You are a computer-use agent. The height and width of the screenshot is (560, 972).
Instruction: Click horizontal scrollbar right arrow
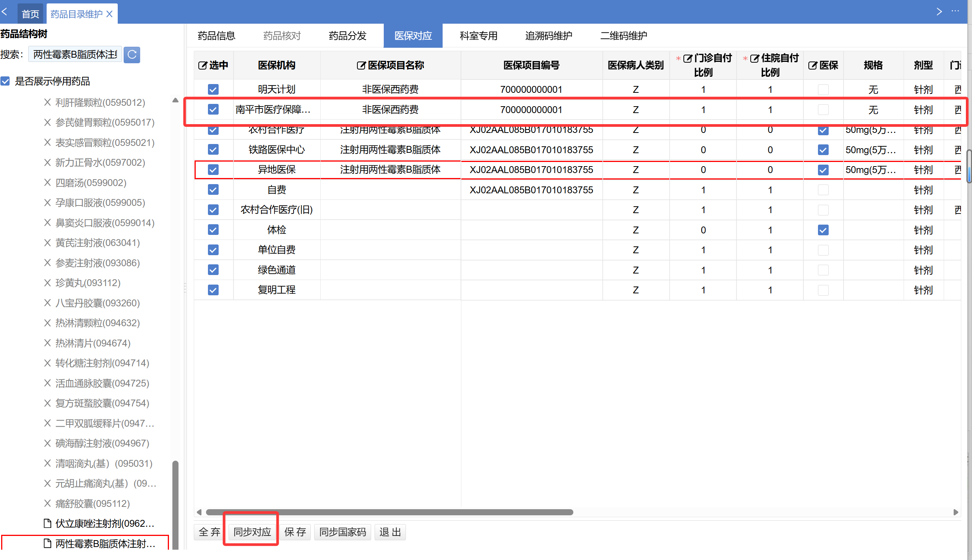tap(956, 512)
